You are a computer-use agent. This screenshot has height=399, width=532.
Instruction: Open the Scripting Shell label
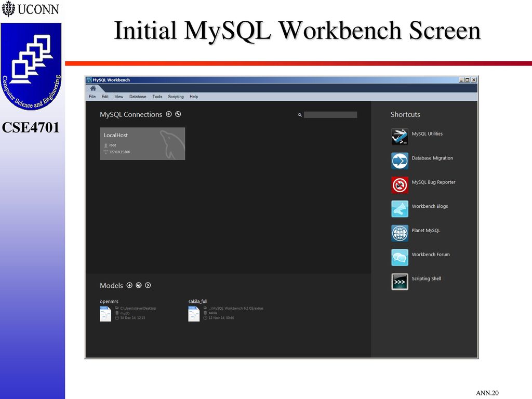427,278
